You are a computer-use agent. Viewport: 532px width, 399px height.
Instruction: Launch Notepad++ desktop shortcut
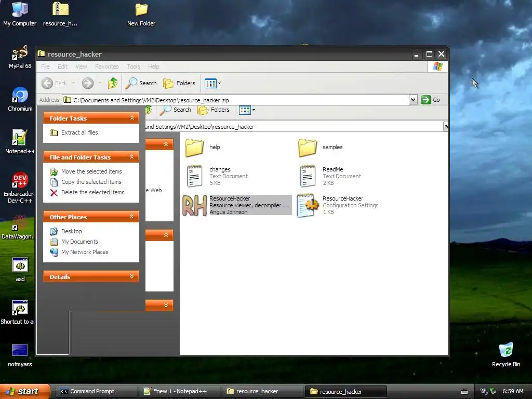(20, 142)
